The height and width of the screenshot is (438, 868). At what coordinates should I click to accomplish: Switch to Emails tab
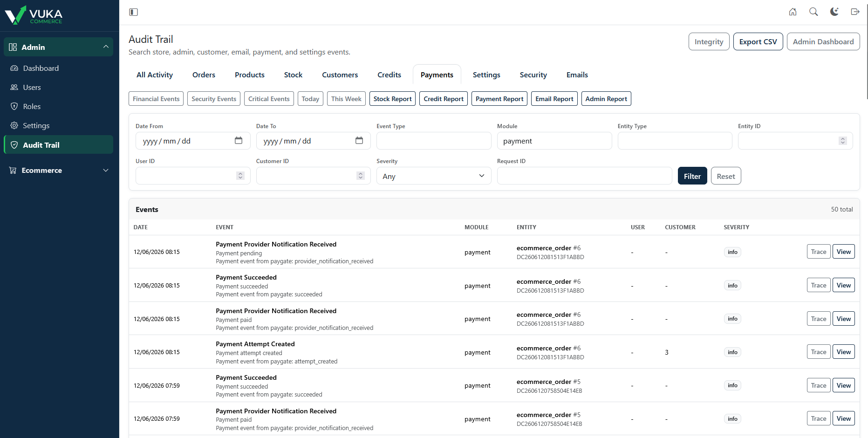[577, 75]
